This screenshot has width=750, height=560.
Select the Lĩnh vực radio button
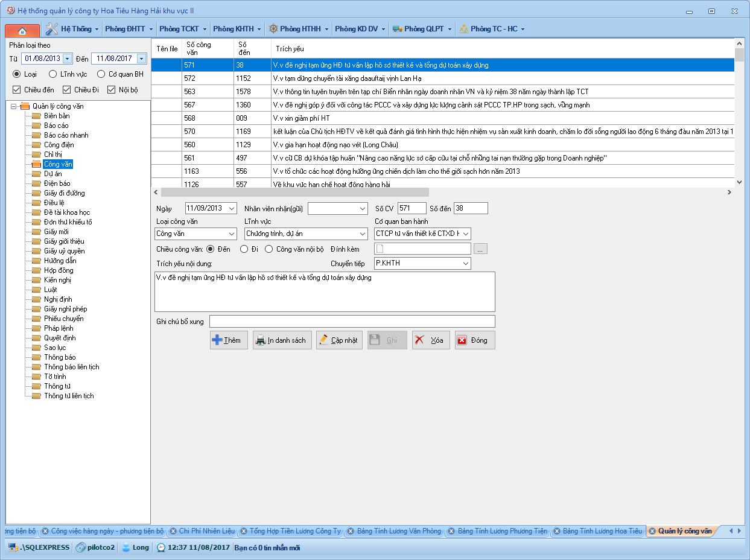(53, 74)
